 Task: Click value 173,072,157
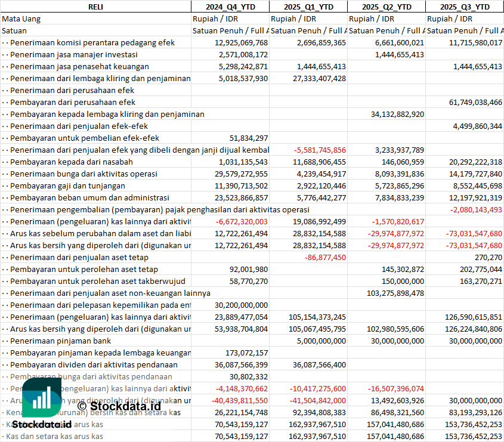[x=246, y=353]
